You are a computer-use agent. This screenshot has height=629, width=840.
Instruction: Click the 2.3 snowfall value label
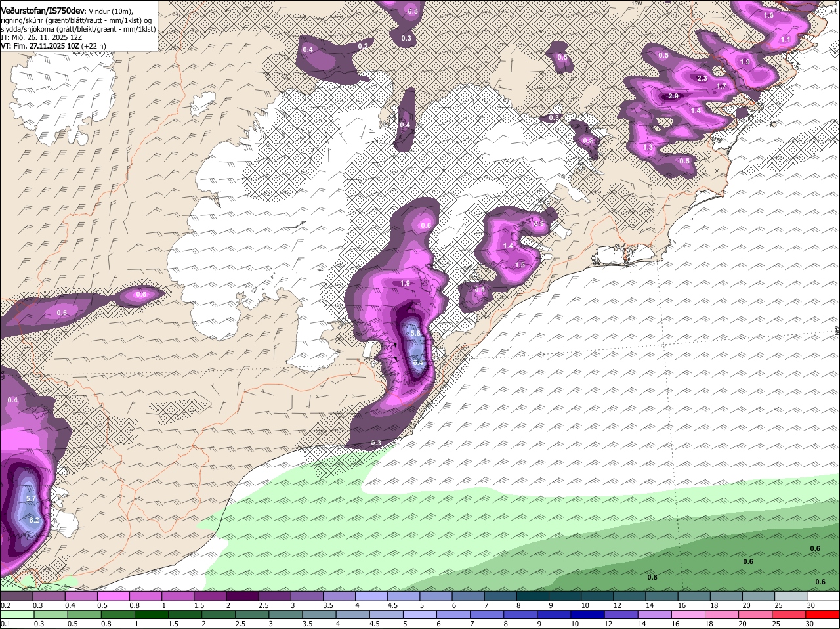702,78
